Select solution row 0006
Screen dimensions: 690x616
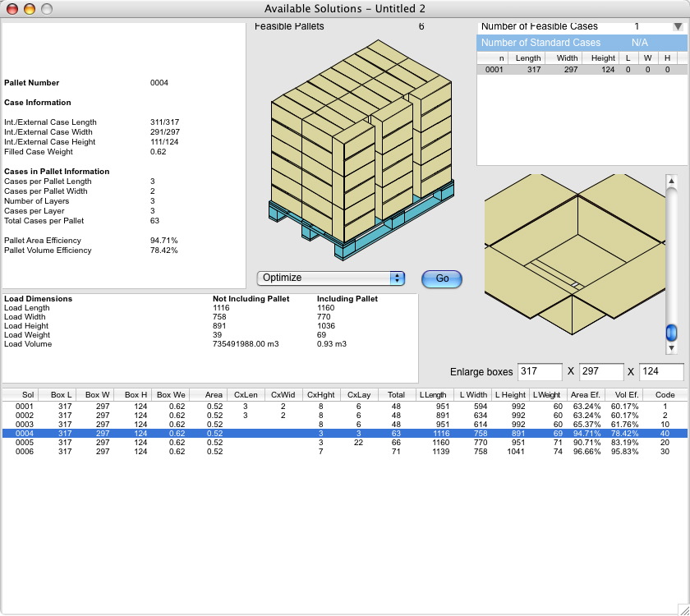point(344,452)
